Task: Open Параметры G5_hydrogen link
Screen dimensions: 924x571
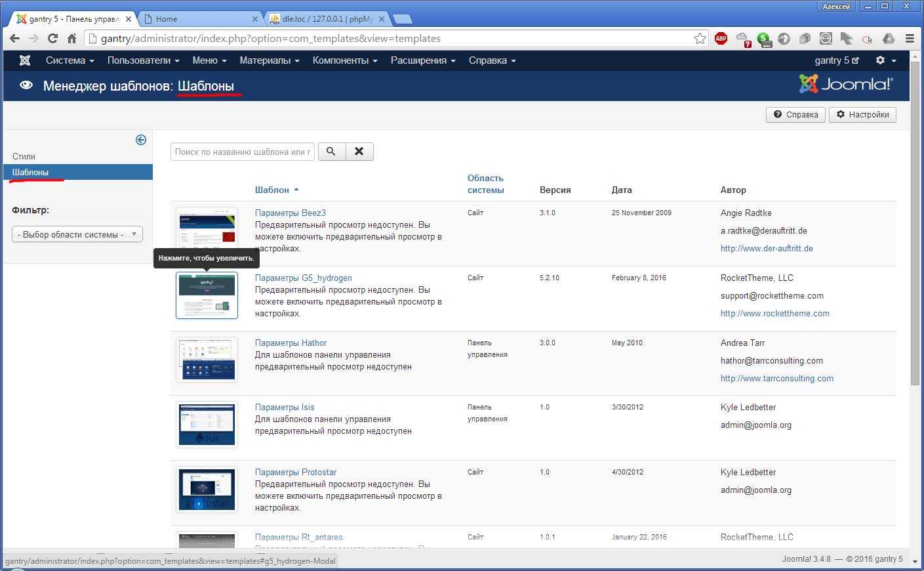Action: 303,278
